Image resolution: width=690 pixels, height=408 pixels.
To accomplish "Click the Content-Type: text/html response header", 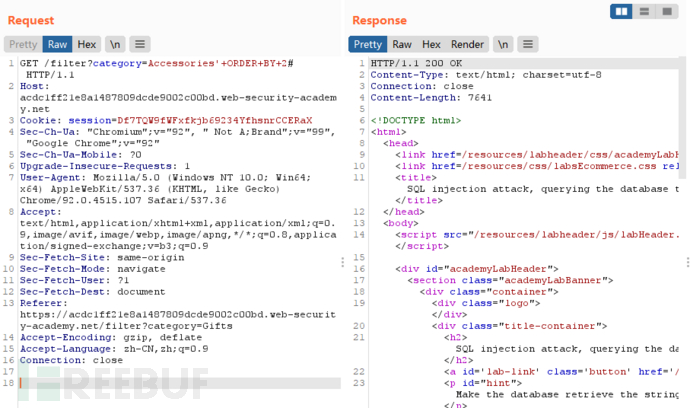I will tap(486, 75).
